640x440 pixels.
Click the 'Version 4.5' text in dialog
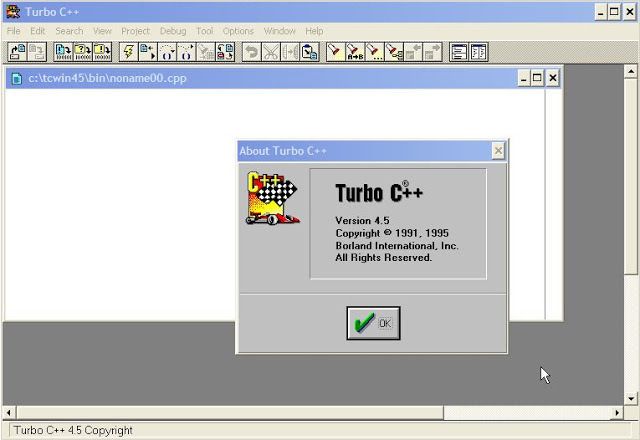[362, 220]
